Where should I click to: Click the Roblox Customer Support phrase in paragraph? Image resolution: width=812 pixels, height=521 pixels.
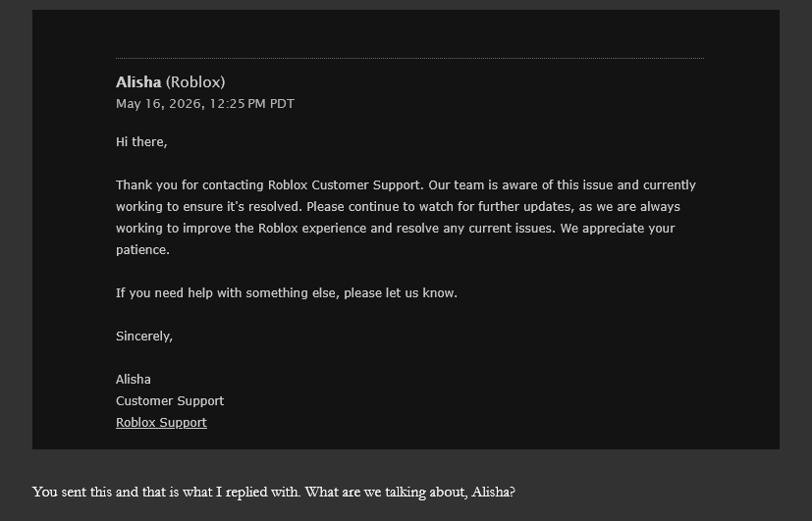(x=344, y=185)
